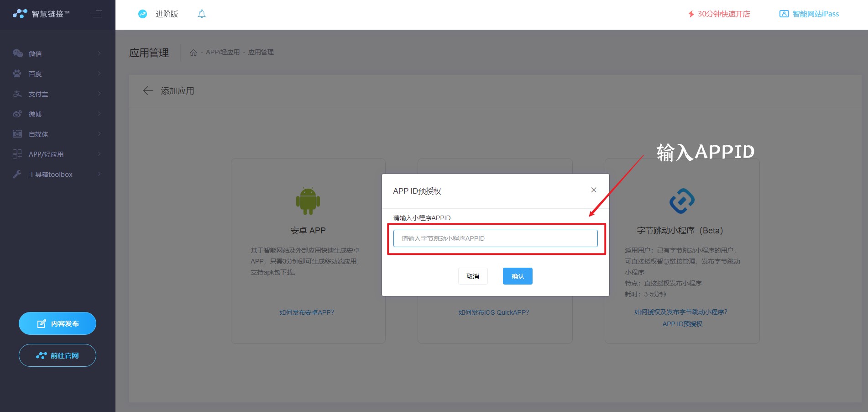Click the 添加应用 heading text
The image size is (868, 412).
178,91
